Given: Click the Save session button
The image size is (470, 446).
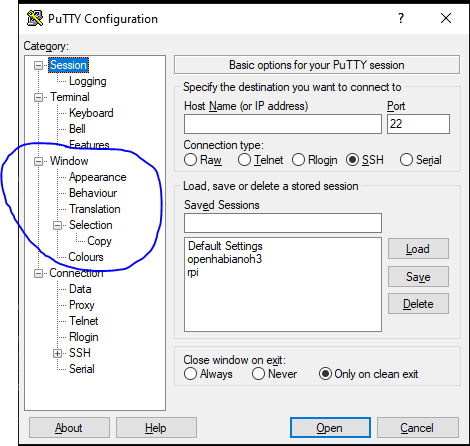Looking at the screenshot, I should 418,277.
